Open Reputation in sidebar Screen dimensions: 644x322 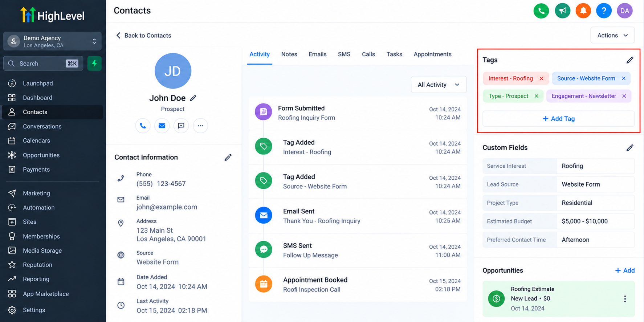(53, 265)
